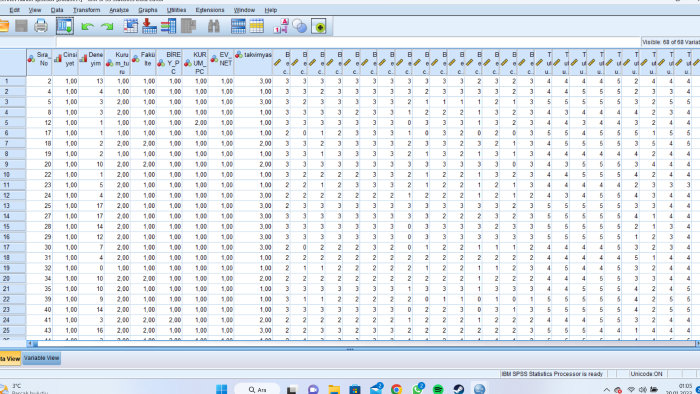The height and width of the screenshot is (394, 700).
Task: Click the yellow-grid table toolbar icon
Action: [x=257, y=26]
